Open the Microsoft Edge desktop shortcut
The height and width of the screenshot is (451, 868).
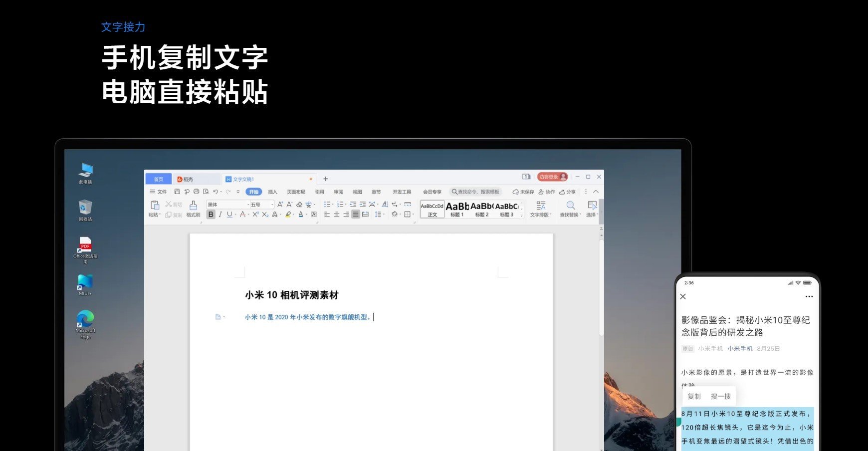pos(85,319)
